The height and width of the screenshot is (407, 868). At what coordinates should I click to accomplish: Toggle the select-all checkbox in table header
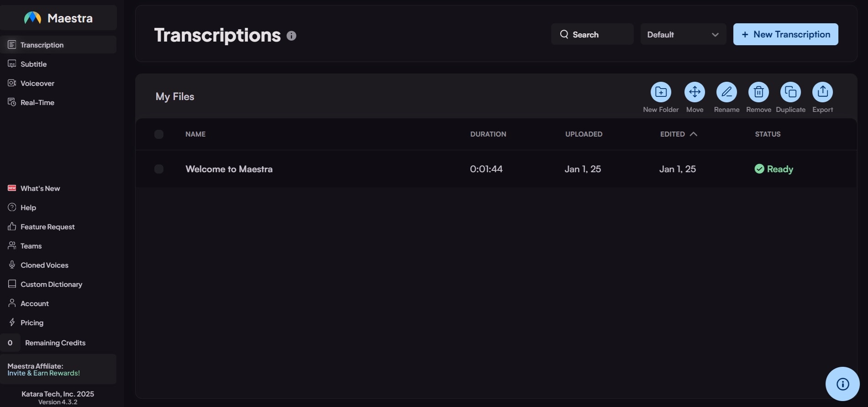pyautogui.click(x=159, y=134)
